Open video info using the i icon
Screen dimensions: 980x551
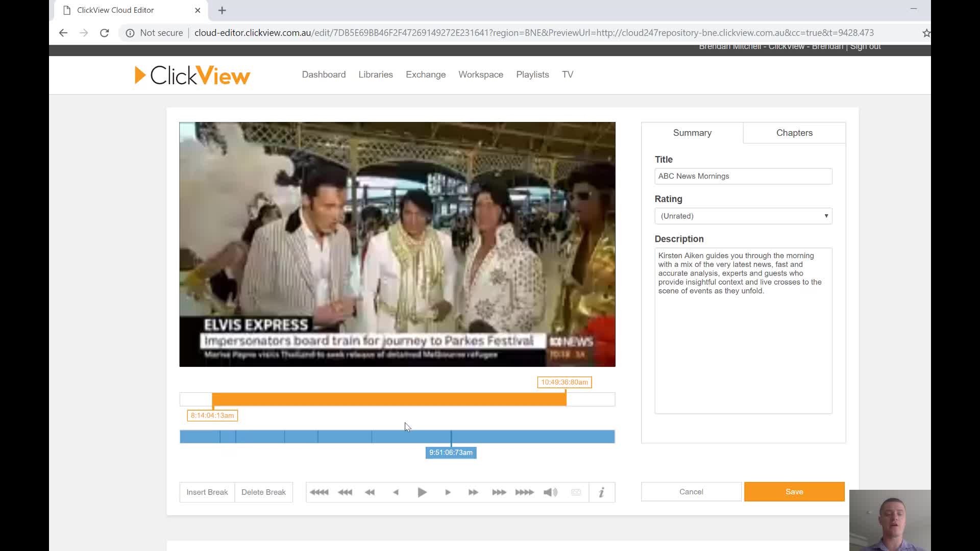pyautogui.click(x=601, y=492)
